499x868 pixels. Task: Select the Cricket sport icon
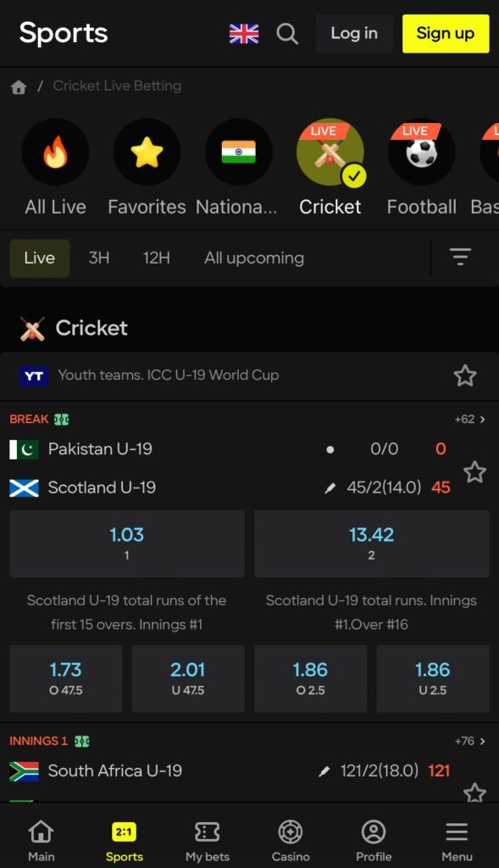(330, 152)
